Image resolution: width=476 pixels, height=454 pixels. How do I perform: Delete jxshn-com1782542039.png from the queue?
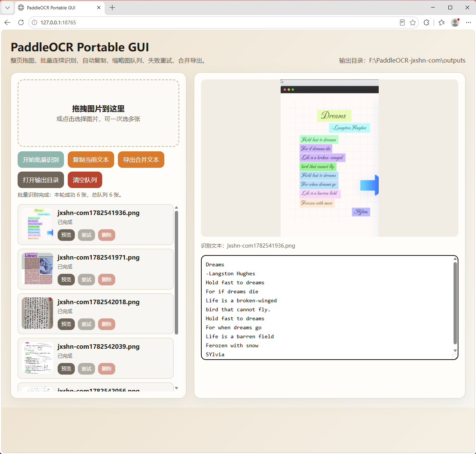click(x=107, y=369)
